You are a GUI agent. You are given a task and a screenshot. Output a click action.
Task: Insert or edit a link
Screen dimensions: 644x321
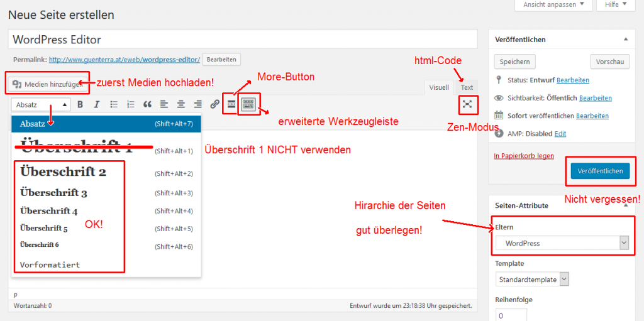(214, 105)
